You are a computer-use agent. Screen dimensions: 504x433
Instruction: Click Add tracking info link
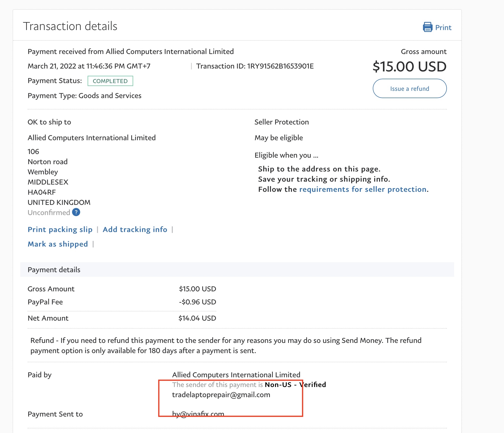click(135, 229)
